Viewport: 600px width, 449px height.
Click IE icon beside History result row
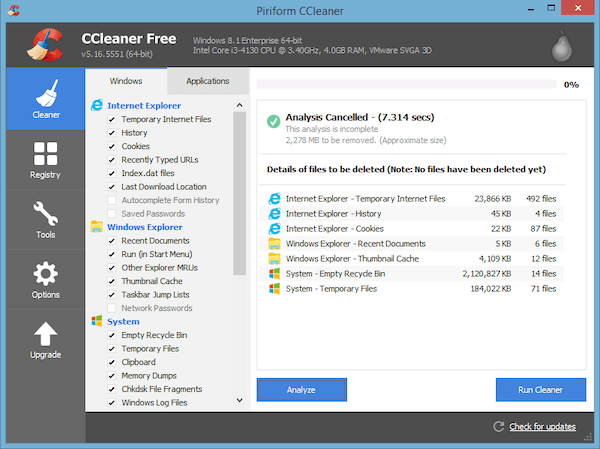[x=274, y=214]
